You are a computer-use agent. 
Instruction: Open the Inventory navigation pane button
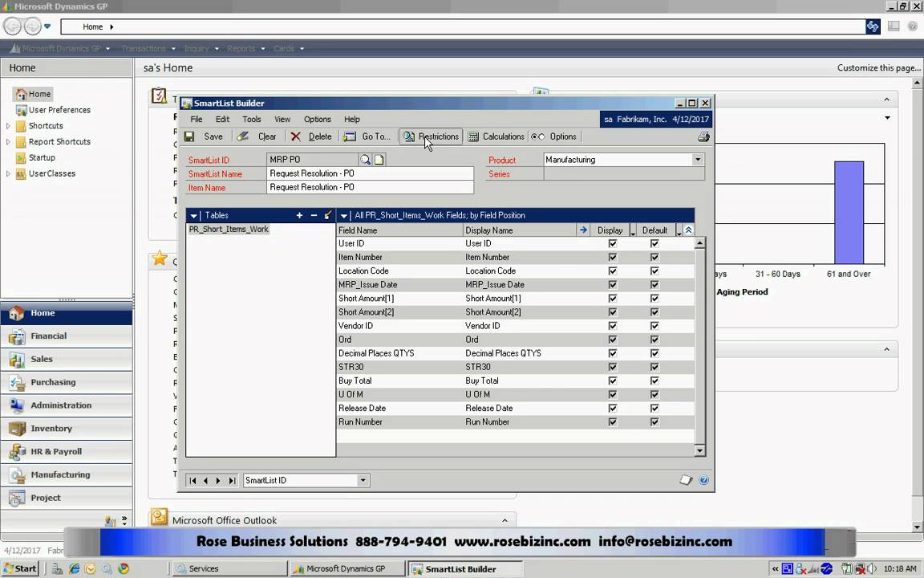coord(67,429)
